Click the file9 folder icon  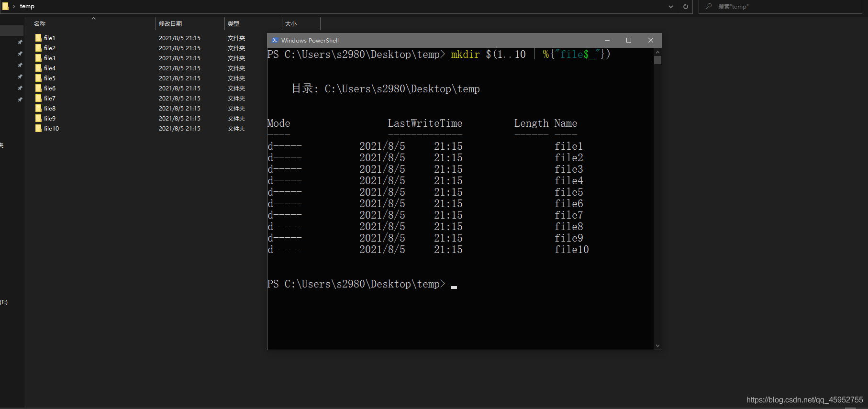38,118
